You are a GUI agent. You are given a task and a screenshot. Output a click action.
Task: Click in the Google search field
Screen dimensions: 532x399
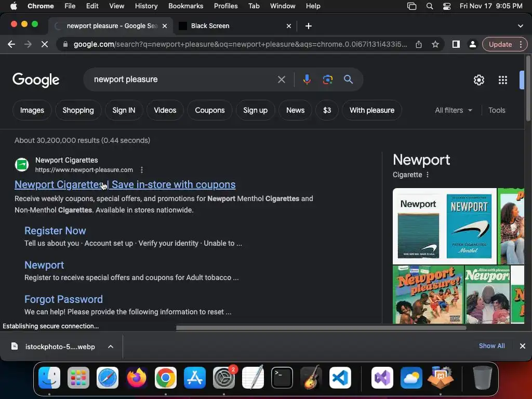tap(183, 79)
